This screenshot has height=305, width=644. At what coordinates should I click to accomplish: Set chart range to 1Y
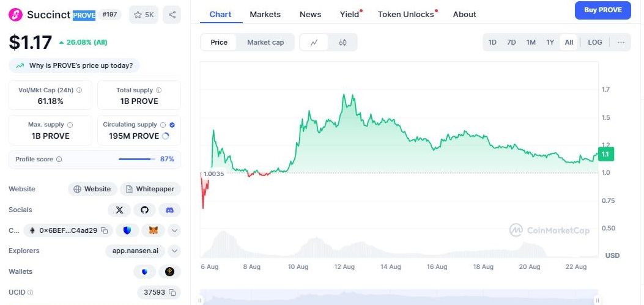pos(550,42)
